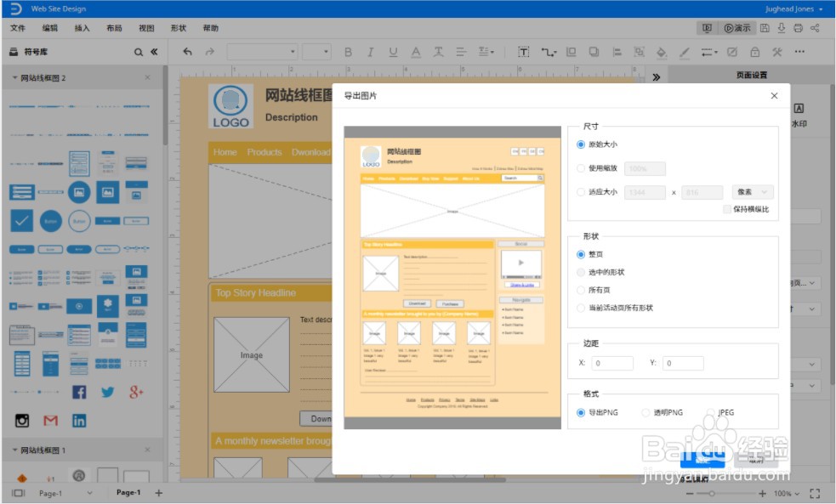Select the text box tool
836x504 pixels.
[x=524, y=52]
